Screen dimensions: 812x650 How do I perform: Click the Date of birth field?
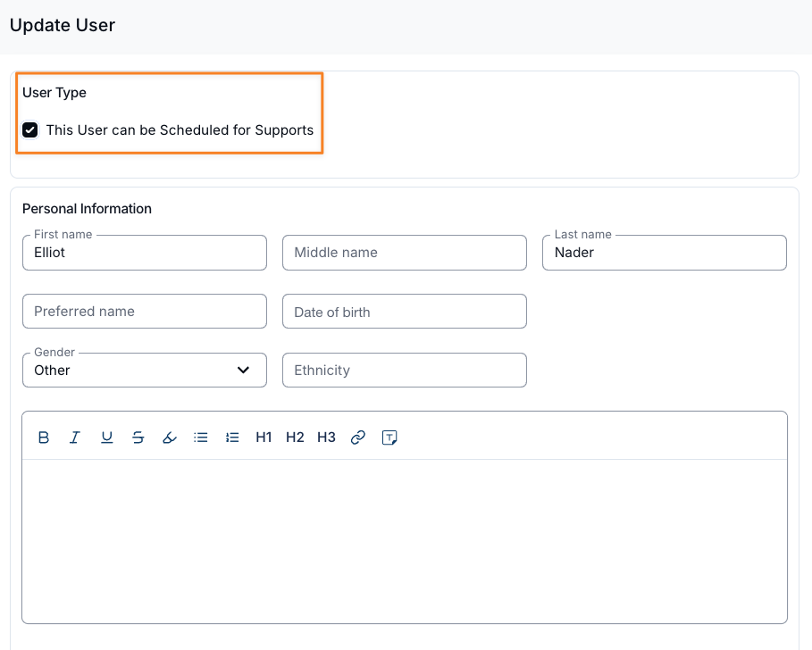click(x=404, y=312)
